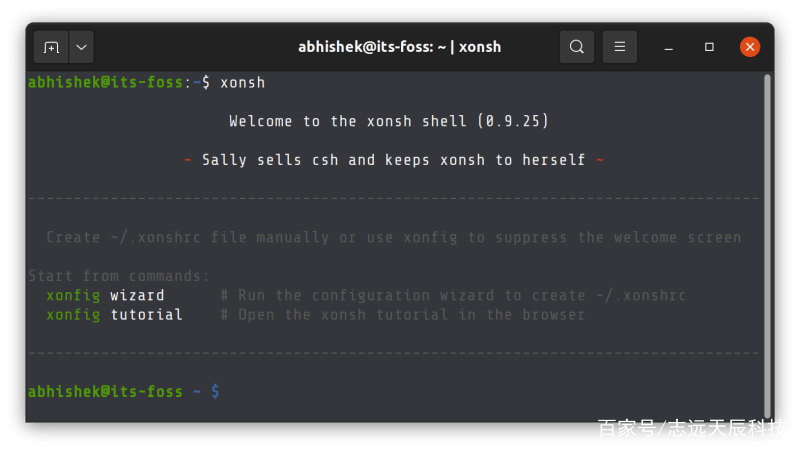The height and width of the screenshot is (451, 800).
Task: Close the xonsh terminal window
Action: pos(749,47)
